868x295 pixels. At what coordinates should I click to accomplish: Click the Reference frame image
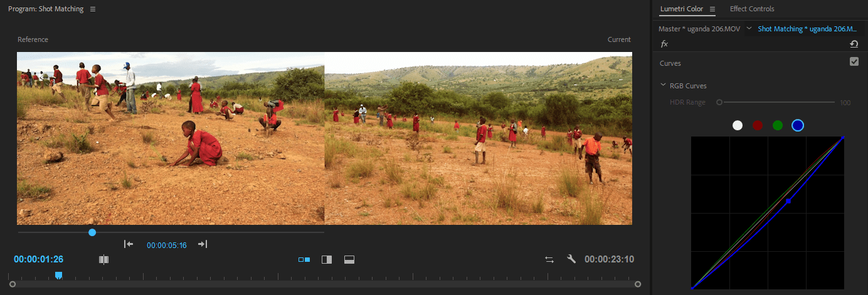click(171, 138)
